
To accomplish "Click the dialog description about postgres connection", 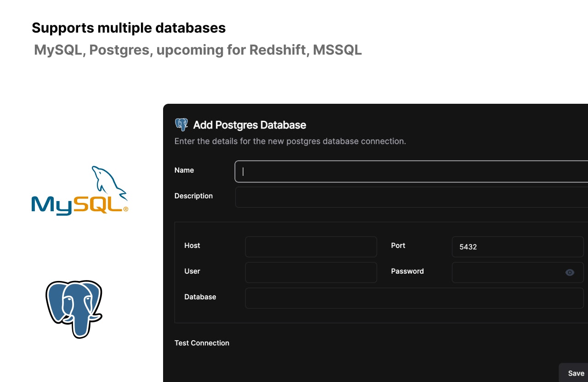I will click(x=290, y=141).
